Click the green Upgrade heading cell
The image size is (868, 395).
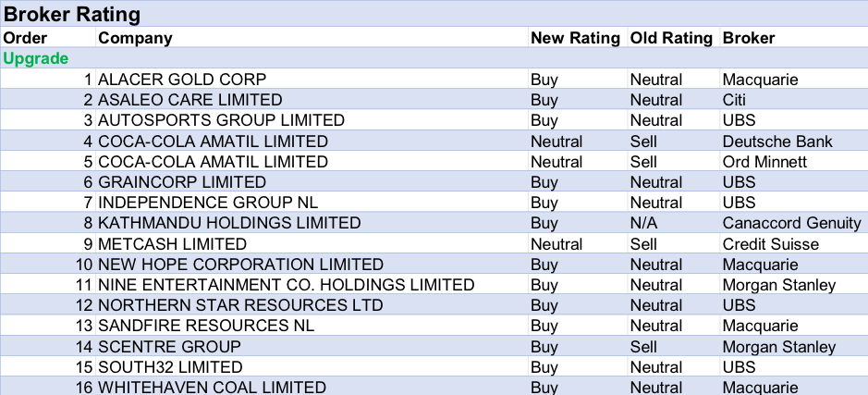(36, 58)
